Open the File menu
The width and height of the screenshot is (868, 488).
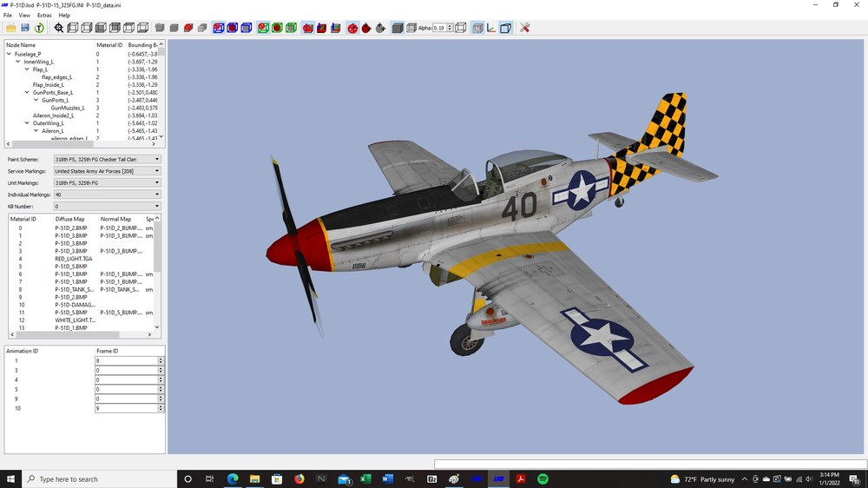click(x=7, y=16)
